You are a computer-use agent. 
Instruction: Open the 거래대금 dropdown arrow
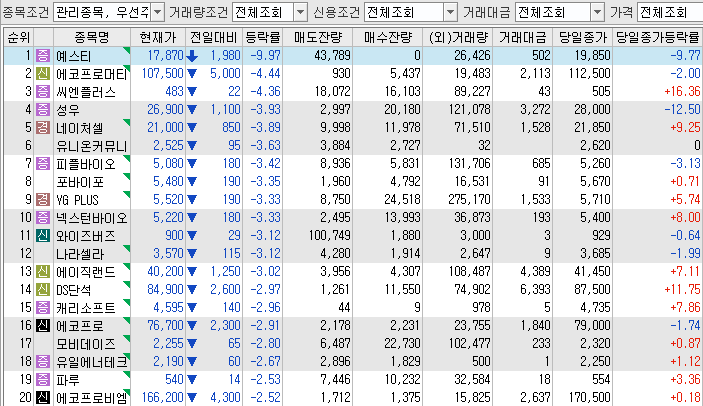coord(597,12)
